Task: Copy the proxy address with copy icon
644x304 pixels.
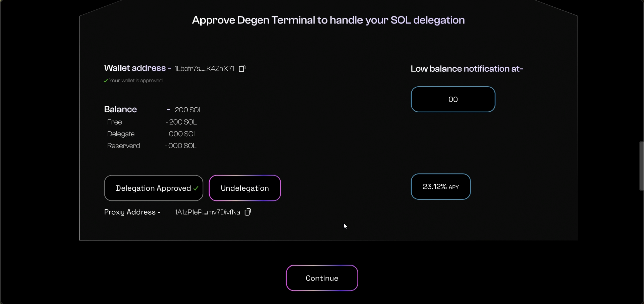Action: pyautogui.click(x=248, y=212)
